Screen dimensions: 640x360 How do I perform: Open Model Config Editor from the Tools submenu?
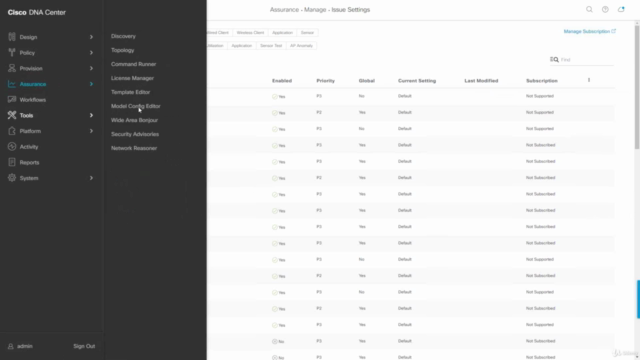(136, 106)
